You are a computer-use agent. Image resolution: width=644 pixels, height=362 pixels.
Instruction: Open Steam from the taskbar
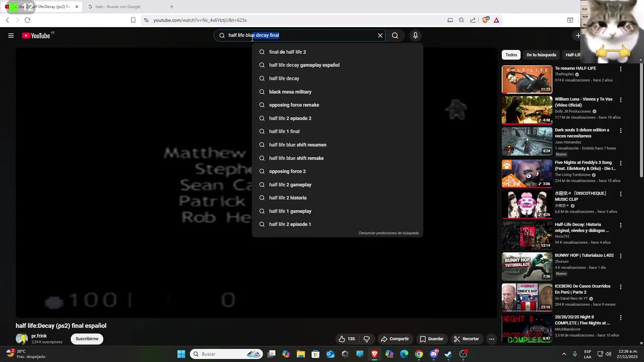[x=448, y=354]
